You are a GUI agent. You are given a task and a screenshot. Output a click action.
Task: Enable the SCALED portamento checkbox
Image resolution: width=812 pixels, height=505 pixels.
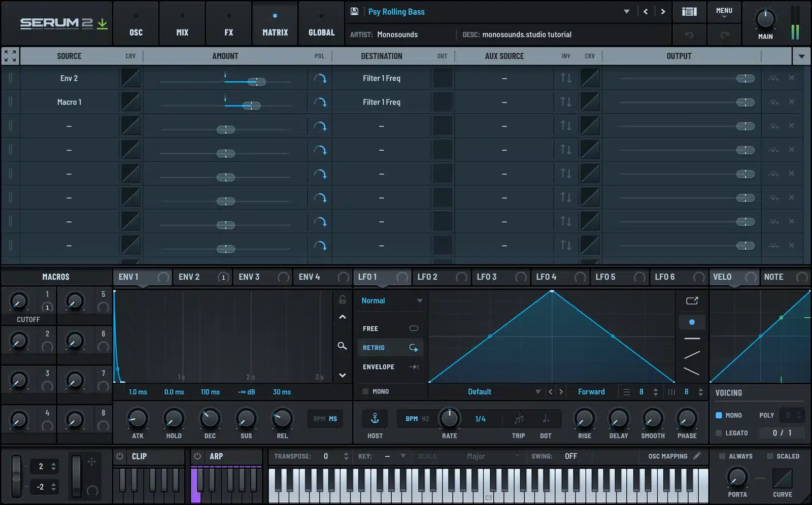(770, 456)
